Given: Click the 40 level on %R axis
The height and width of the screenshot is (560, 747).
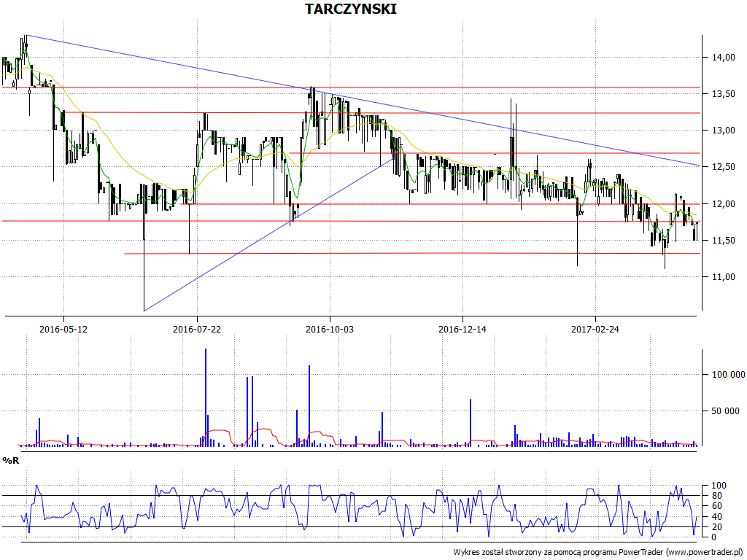Looking at the screenshot, I should click(x=719, y=517).
